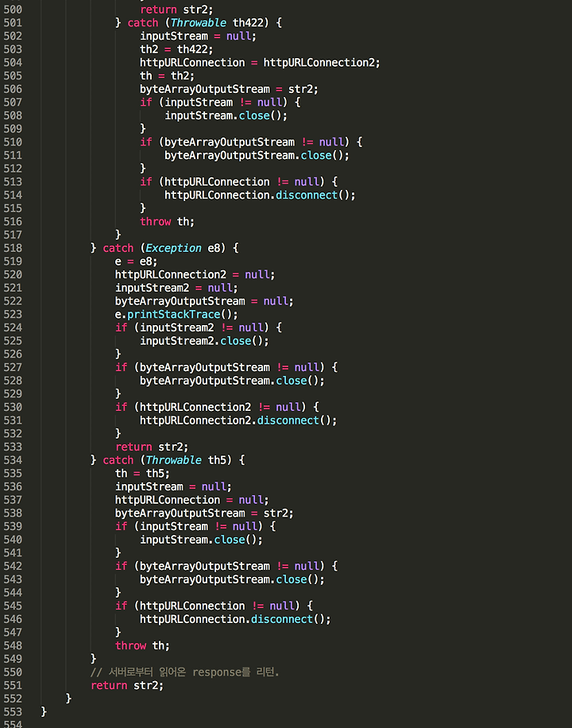Click line number 549 in gutter
This screenshot has width=572, height=728.
coord(13,659)
